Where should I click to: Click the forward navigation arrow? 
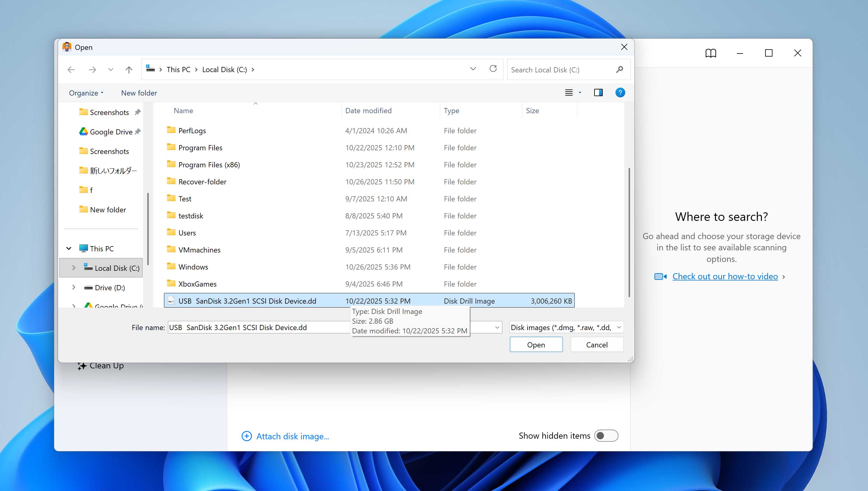(92, 69)
